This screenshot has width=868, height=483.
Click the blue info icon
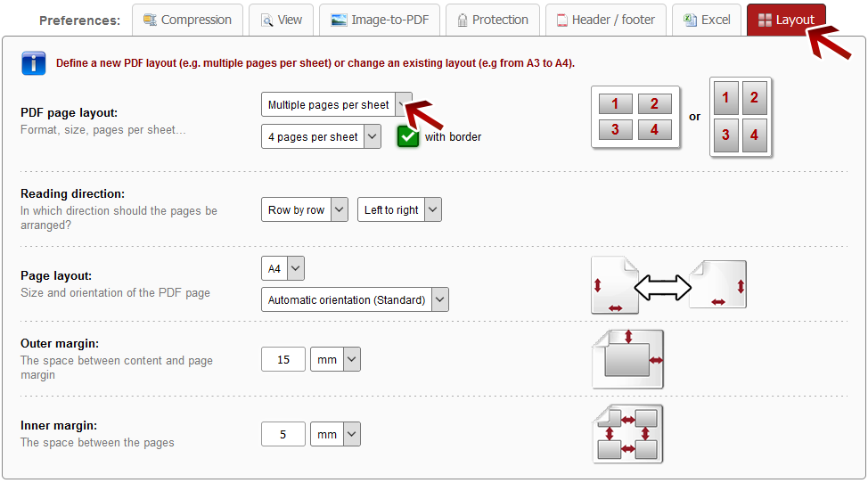click(33, 63)
